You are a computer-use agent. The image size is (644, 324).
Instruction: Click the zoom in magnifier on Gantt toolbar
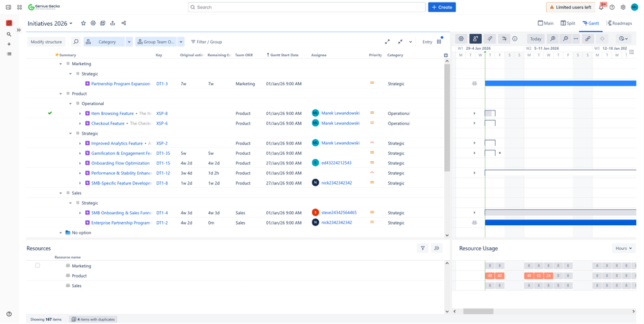tap(552, 39)
